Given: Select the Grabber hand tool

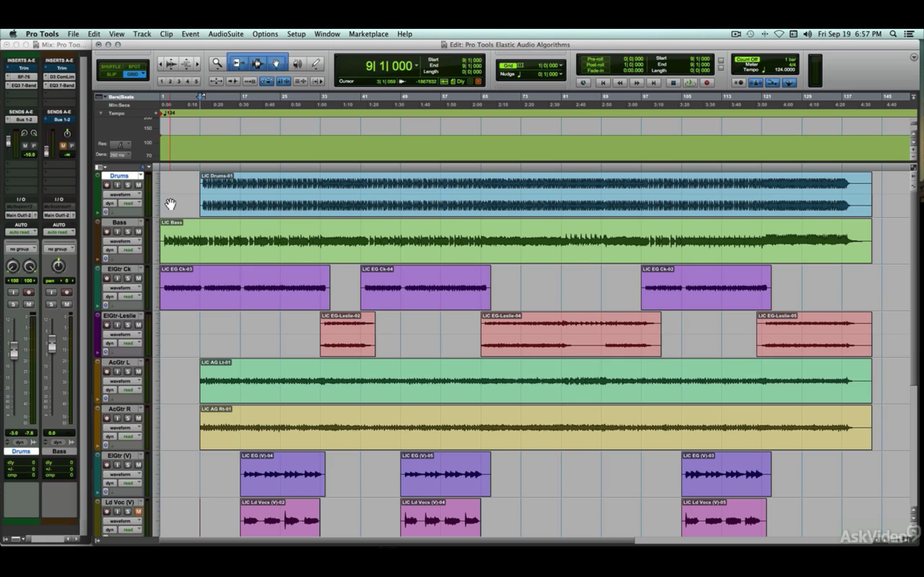Looking at the screenshot, I should (x=276, y=63).
